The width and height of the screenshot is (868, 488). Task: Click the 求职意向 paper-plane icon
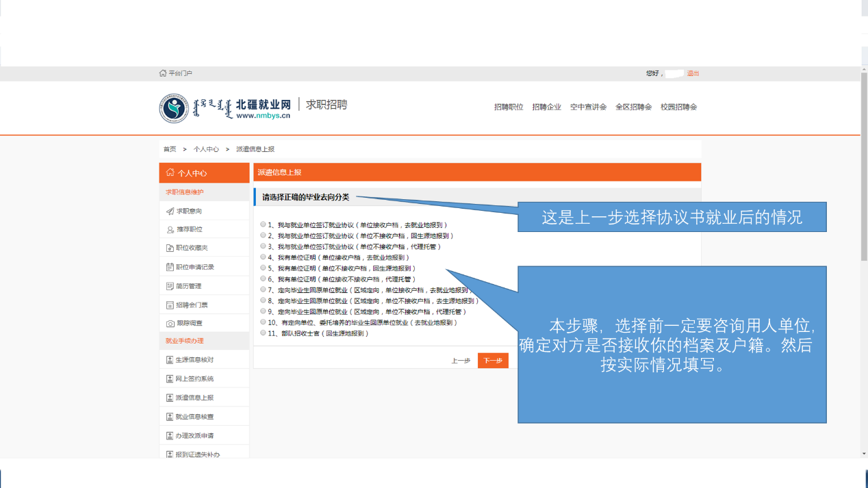pos(170,211)
